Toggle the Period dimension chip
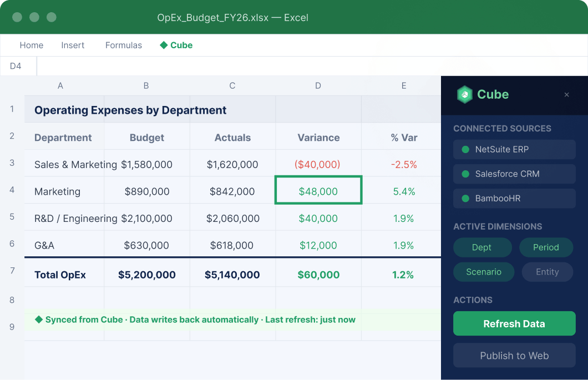The height and width of the screenshot is (380, 588). [546, 247]
